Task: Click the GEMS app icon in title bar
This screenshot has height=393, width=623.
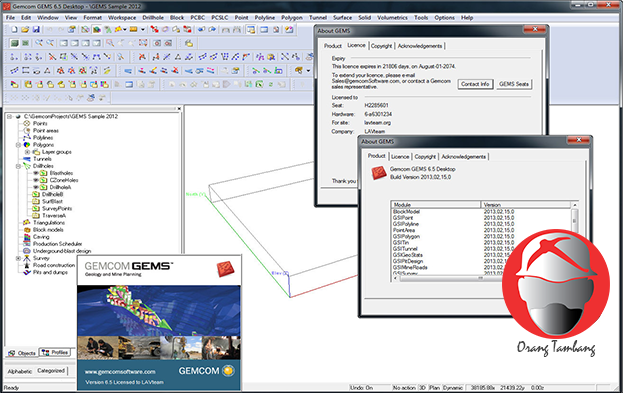Action: 6,6
